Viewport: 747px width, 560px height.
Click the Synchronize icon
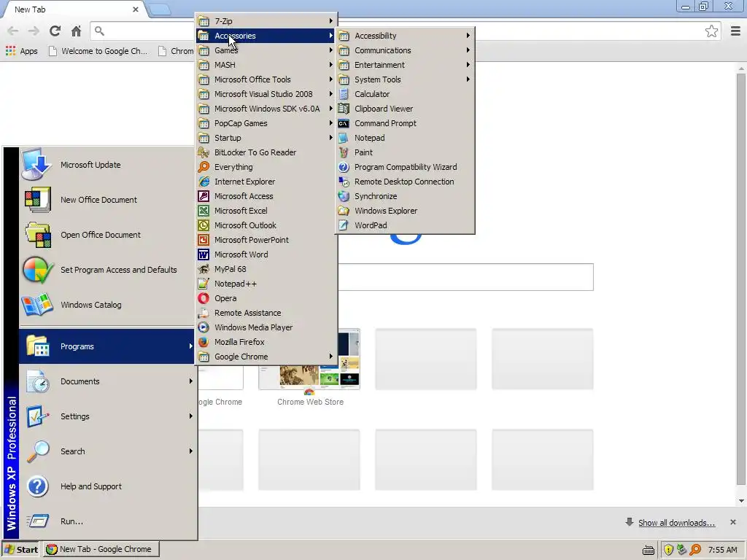[x=344, y=196]
